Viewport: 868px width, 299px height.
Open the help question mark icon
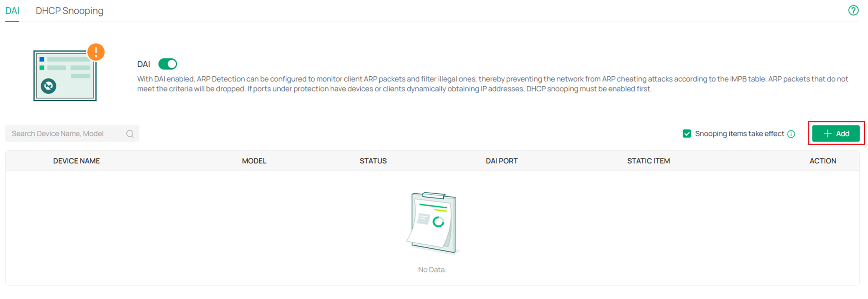tap(854, 10)
